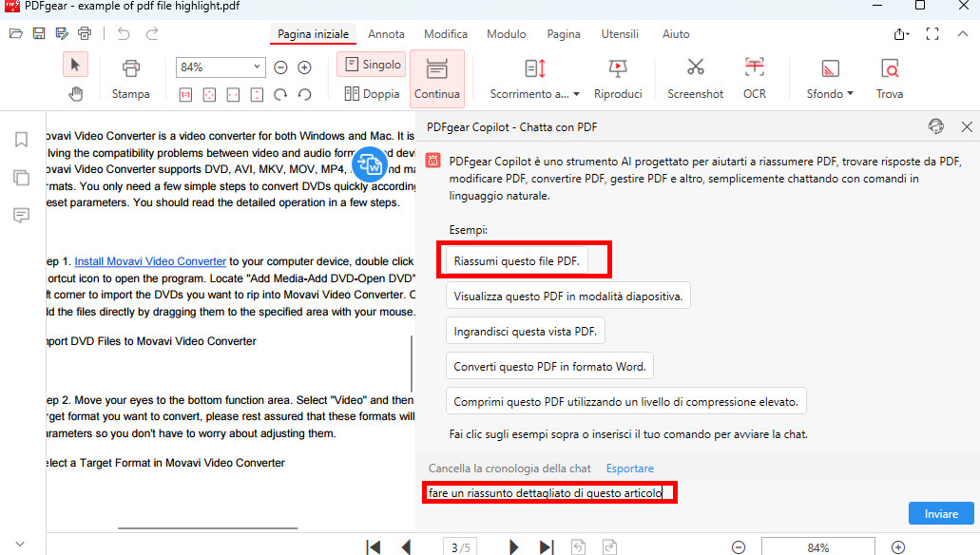The width and height of the screenshot is (980, 555).
Task: Click the Stampa print button
Action: pyautogui.click(x=130, y=80)
